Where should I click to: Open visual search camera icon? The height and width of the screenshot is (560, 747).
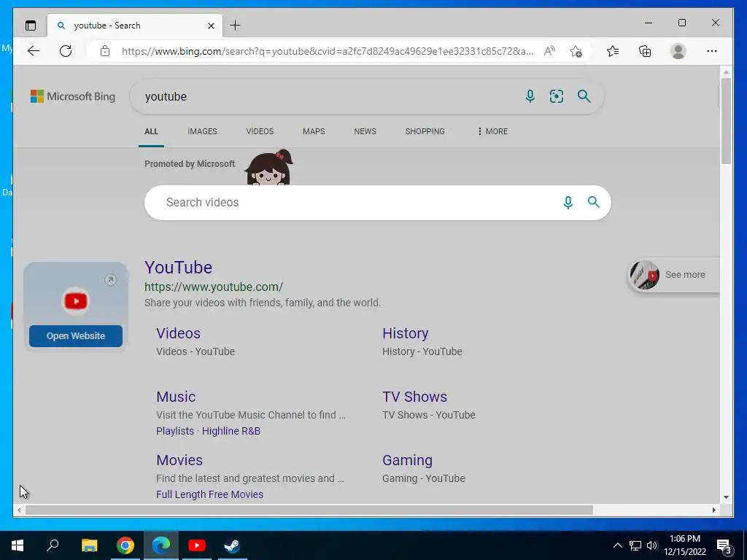(x=557, y=96)
